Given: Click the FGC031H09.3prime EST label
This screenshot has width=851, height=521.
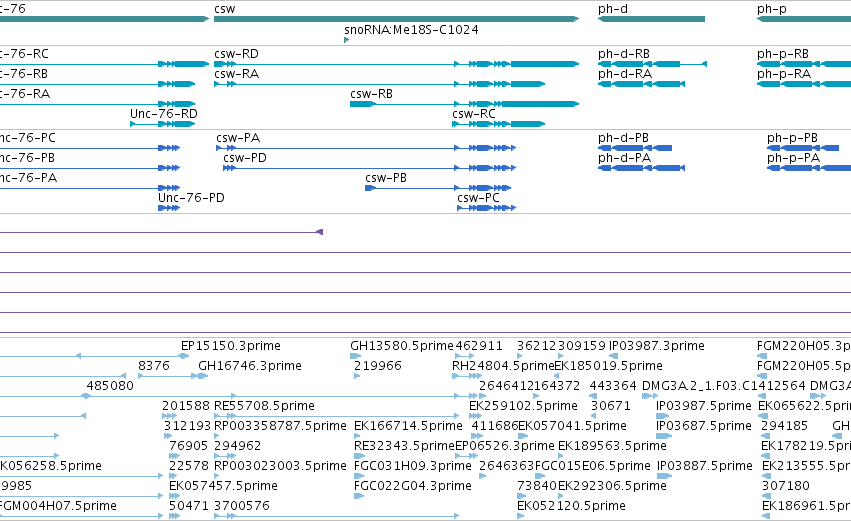Looking at the screenshot, I should click(x=412, y=466).
